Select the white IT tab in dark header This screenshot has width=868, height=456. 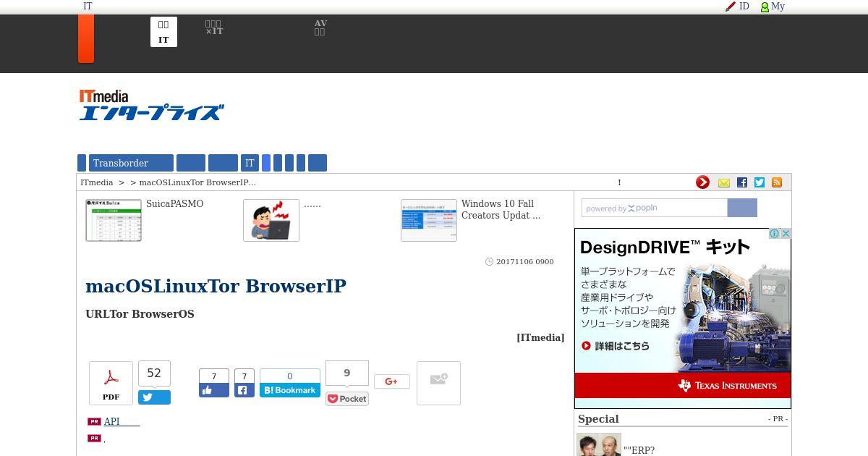point(163,32)
